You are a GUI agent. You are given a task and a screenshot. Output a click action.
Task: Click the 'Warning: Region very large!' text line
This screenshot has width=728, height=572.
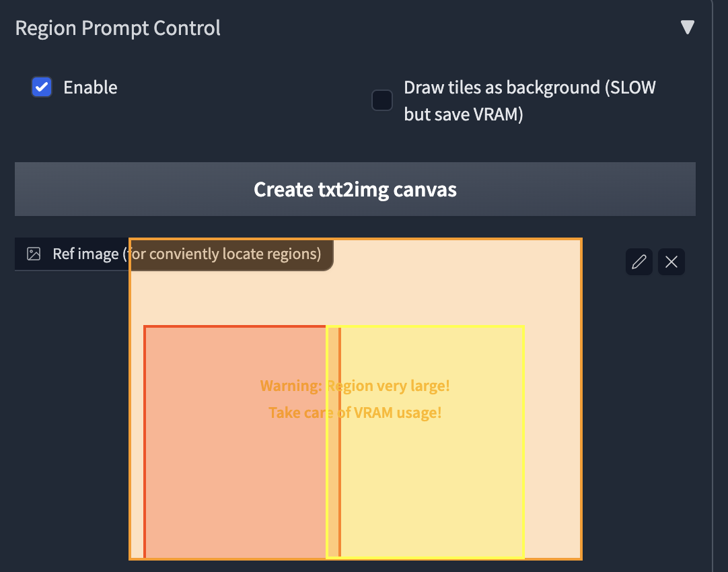pos(355,386)
